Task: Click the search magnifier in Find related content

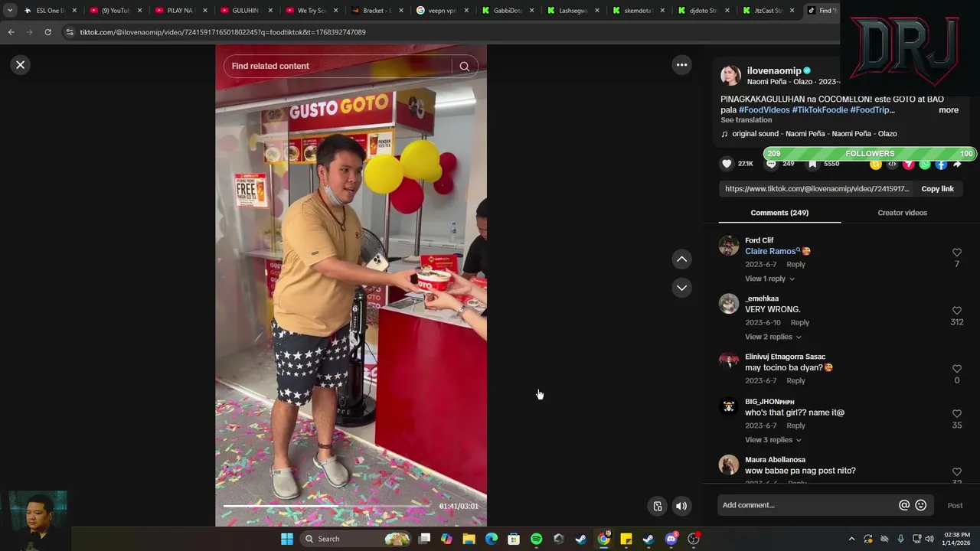Action: [464, 67]
